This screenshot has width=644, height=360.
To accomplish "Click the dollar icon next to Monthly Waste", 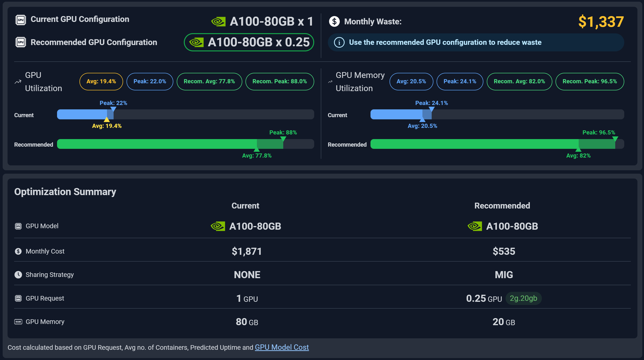I will (x=334, y=21).
